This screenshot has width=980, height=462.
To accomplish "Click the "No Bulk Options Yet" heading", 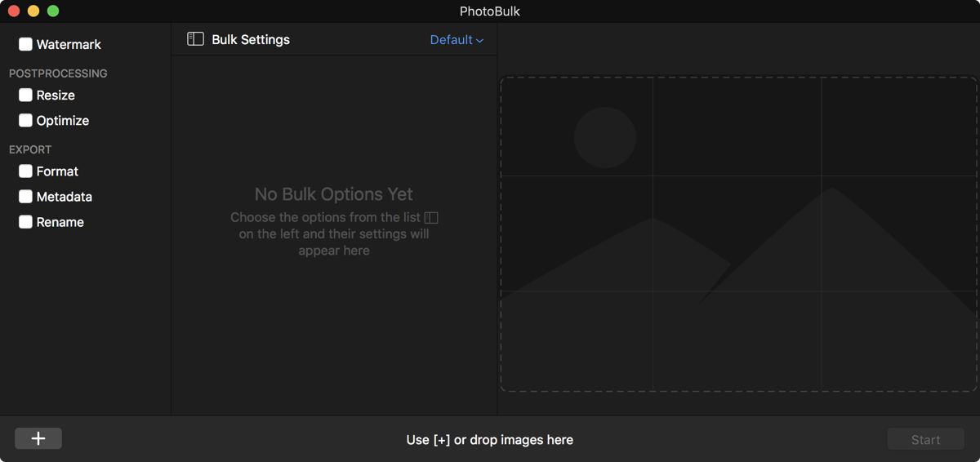I will click(334, 194).
